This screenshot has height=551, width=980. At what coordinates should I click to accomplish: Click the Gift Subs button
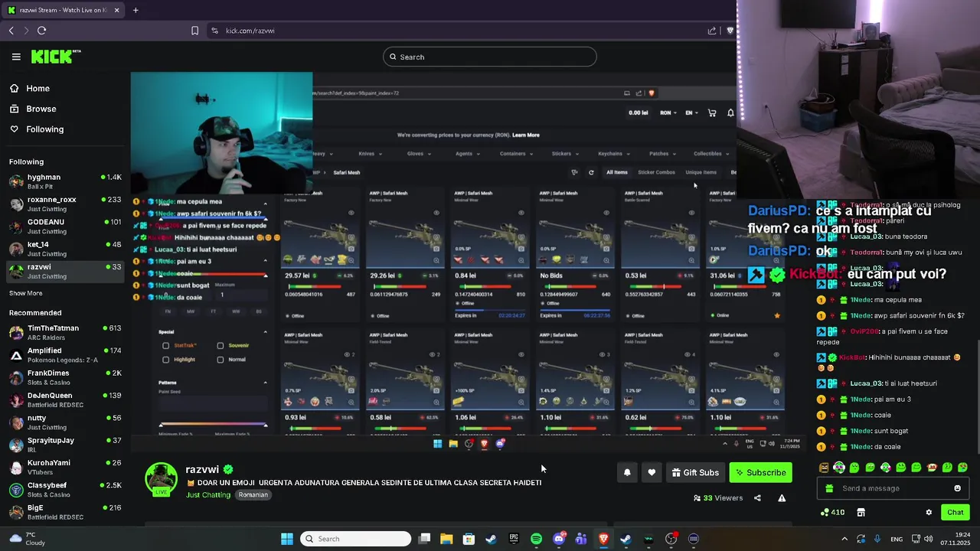[695, 473]
